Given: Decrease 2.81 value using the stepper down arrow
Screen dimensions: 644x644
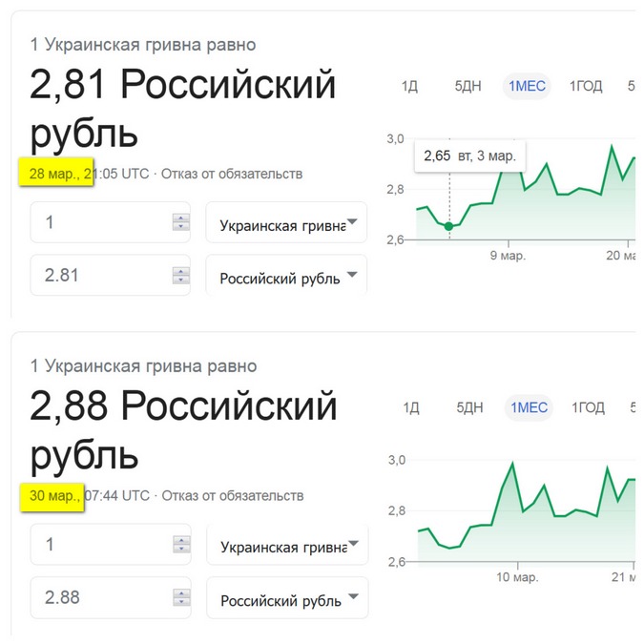Looking at the screenshot, I should [x=180, y=280].
